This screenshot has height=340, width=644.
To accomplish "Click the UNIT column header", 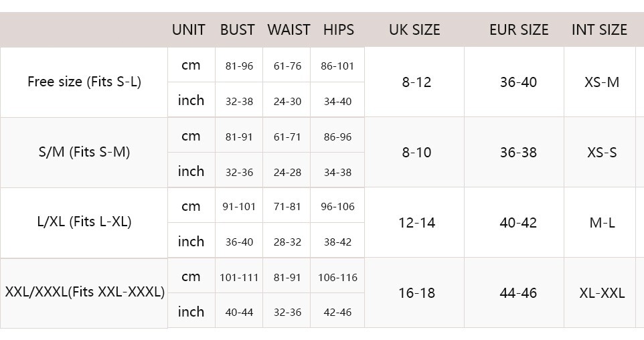I will tap(189, 29).
